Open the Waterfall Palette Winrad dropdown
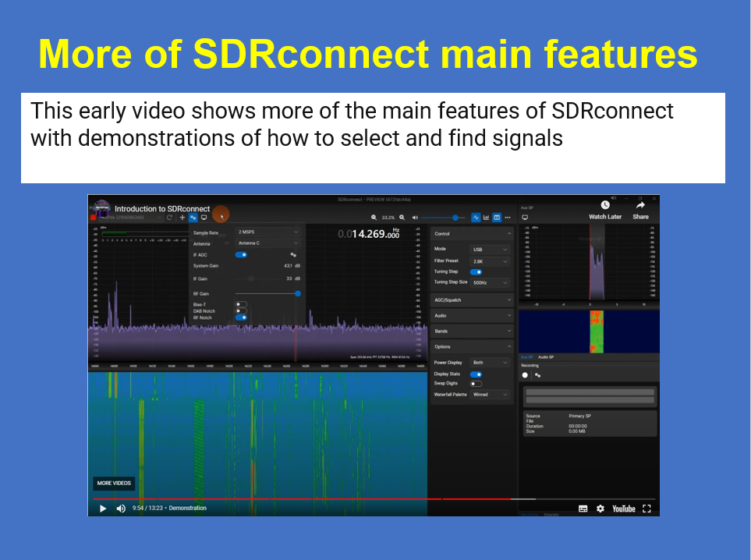 pyautogui.click(x=490, y=395)
